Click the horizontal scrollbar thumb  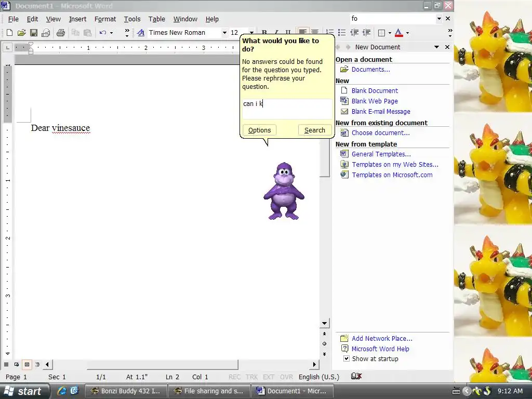(163, 364)
